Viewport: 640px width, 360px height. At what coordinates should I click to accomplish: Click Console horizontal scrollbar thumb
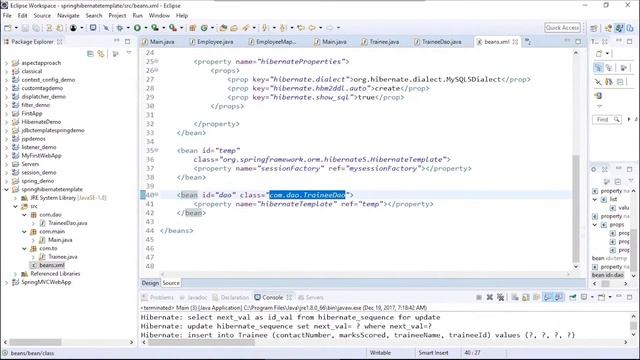pos(201,342)
